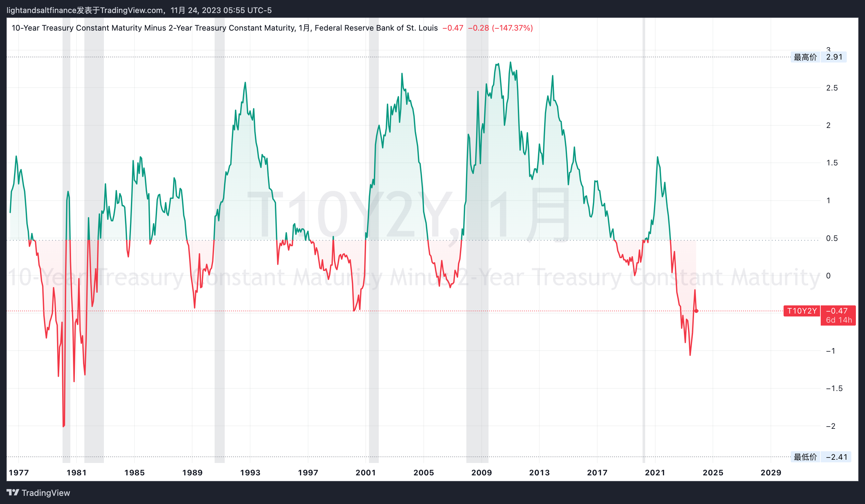865x504 pixels.
Task: Click the 6d 14h countdown label
Action: (839, 320)
